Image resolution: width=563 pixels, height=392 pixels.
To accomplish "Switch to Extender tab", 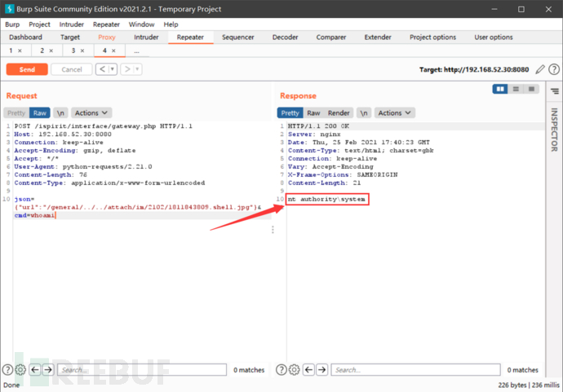I will tap(378, 37).
